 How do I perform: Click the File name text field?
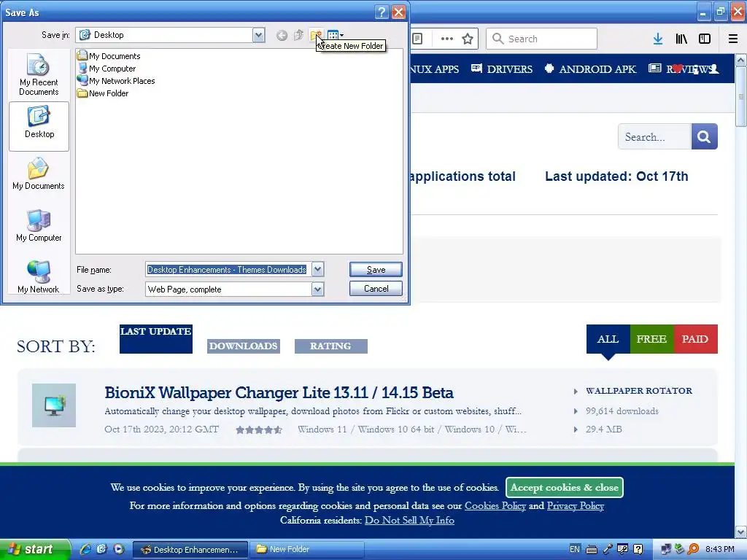[228, 270]
